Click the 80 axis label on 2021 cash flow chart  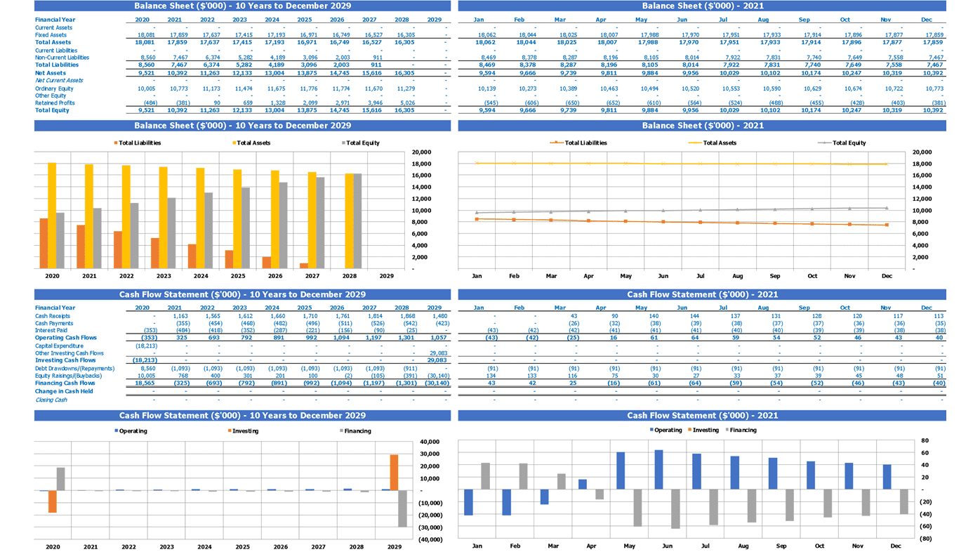pyautogui.click(x=925, y=440)
